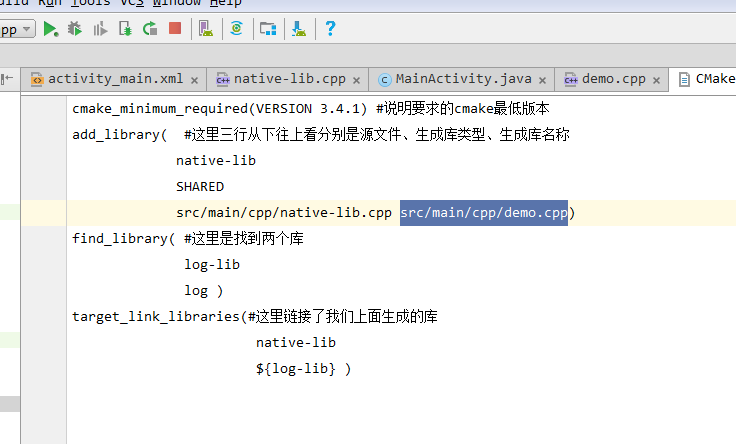Image resolution: width=736 pixels, height=444 pixels.
Task: Open the AVD Manager icon
Action: point(206,29)
